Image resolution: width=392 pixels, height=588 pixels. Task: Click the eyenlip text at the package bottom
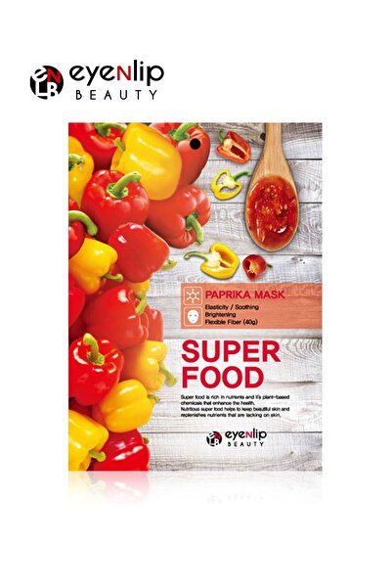pos(245,435)
